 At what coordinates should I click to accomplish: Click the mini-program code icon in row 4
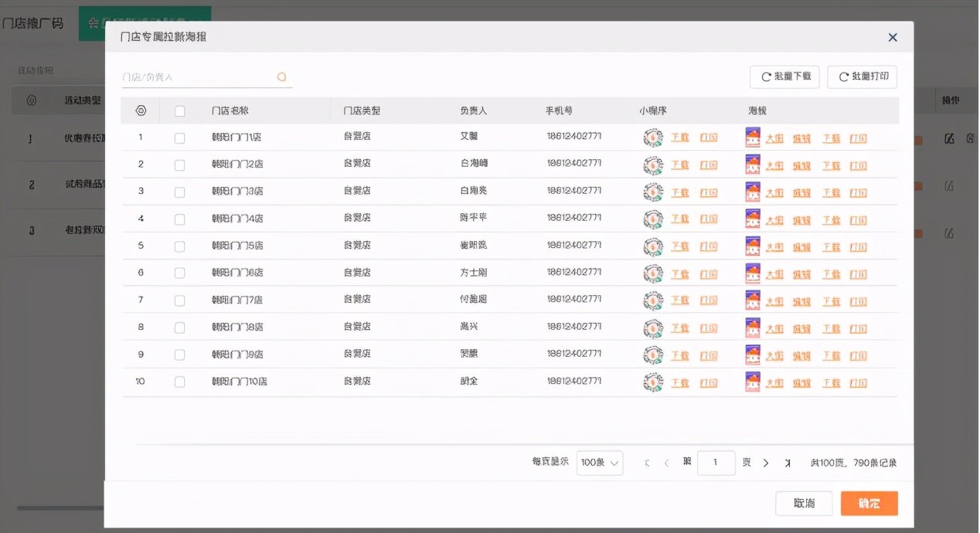pos(653,219)
